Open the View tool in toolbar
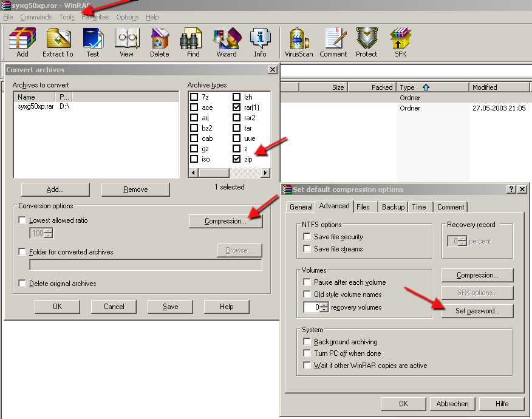532x419 pixels. click(x=126, y=42)
